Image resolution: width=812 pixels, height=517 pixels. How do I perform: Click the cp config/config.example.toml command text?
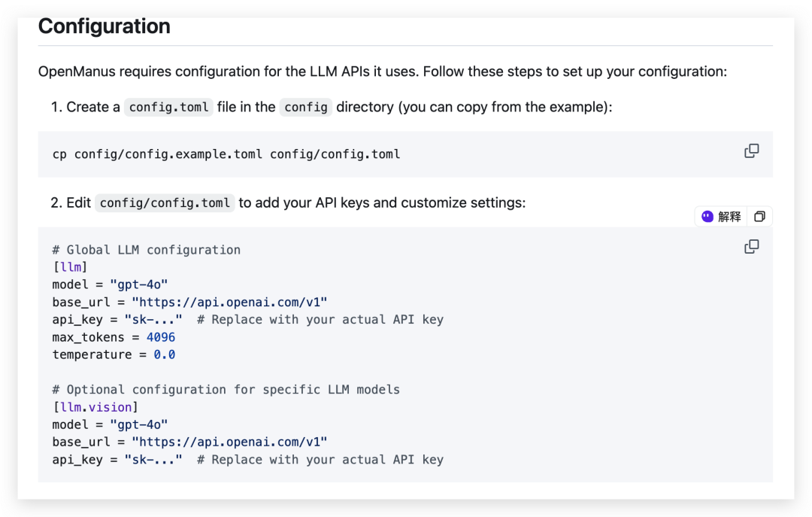226,154
